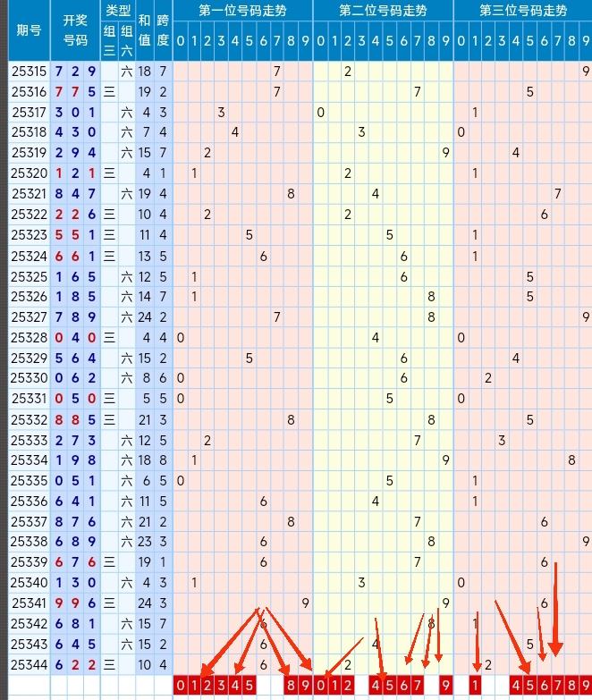Image resolution: width=592 pixels, height=700 pixels.
Task: Click period number 25316
Action: pyautogui.click(x=29, y=92)
